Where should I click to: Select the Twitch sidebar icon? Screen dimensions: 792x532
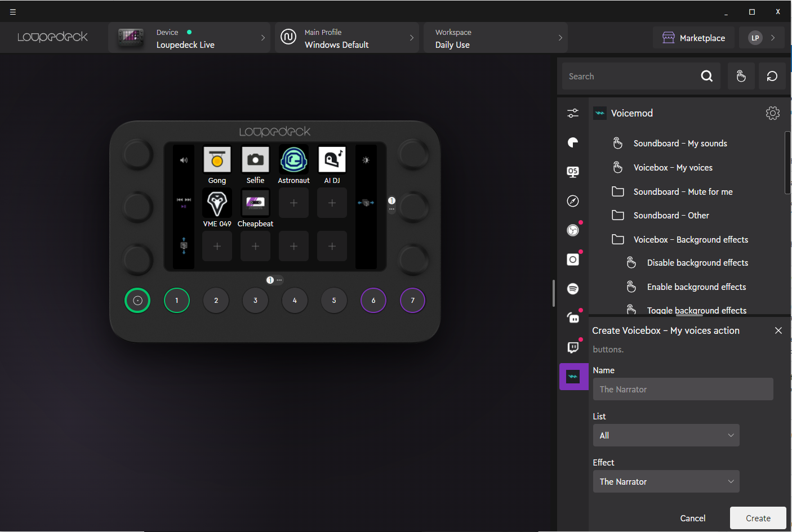pyautogui.click(x=573, y=347)
